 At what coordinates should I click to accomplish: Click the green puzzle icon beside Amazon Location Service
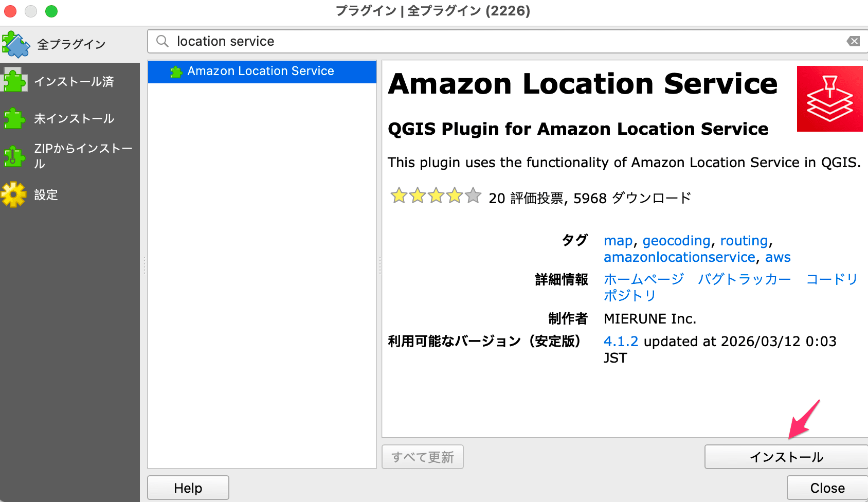(x=177, y=71)
